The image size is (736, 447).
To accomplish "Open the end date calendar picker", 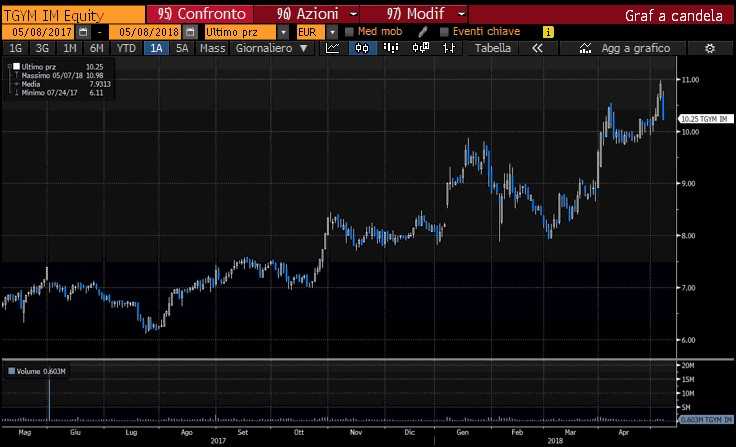I will pyautogui.click(x=190, y=32).
